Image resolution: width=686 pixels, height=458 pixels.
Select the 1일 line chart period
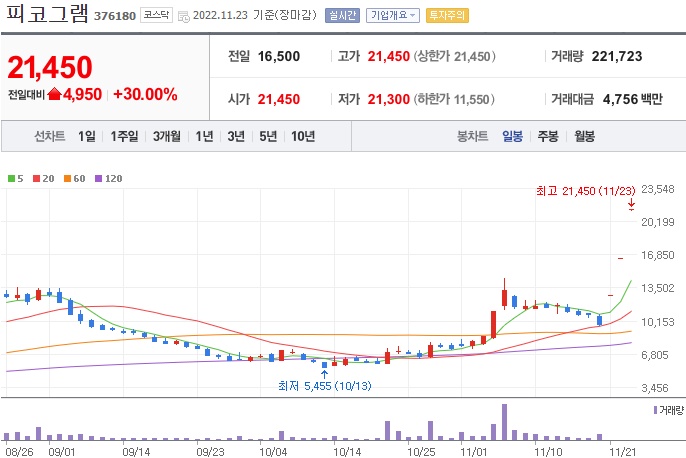(x=86, y=137)
